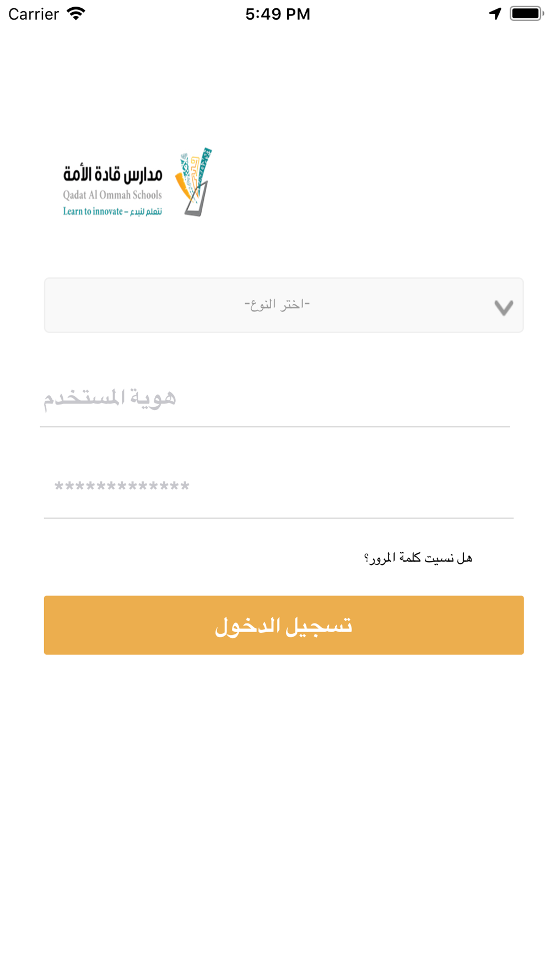Tap the Qadat Al Ommah Schools logo
This screenshot has height=980, width=551.
(138, 182)
